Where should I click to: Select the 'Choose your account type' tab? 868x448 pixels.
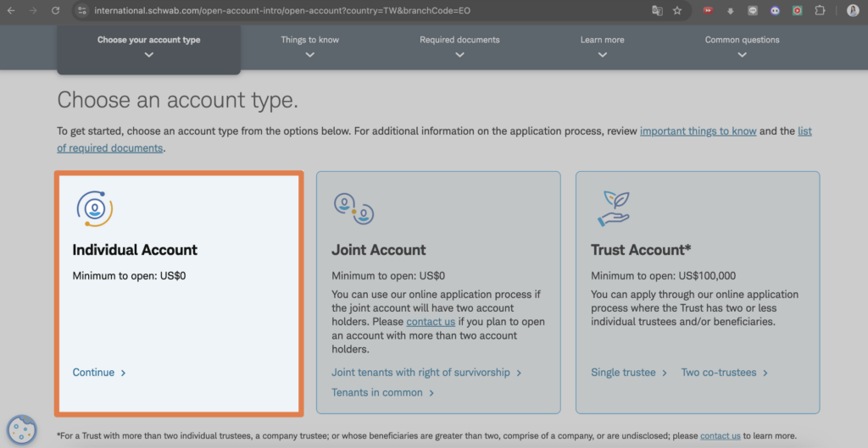pyautogui.click(x=148, y=47)
